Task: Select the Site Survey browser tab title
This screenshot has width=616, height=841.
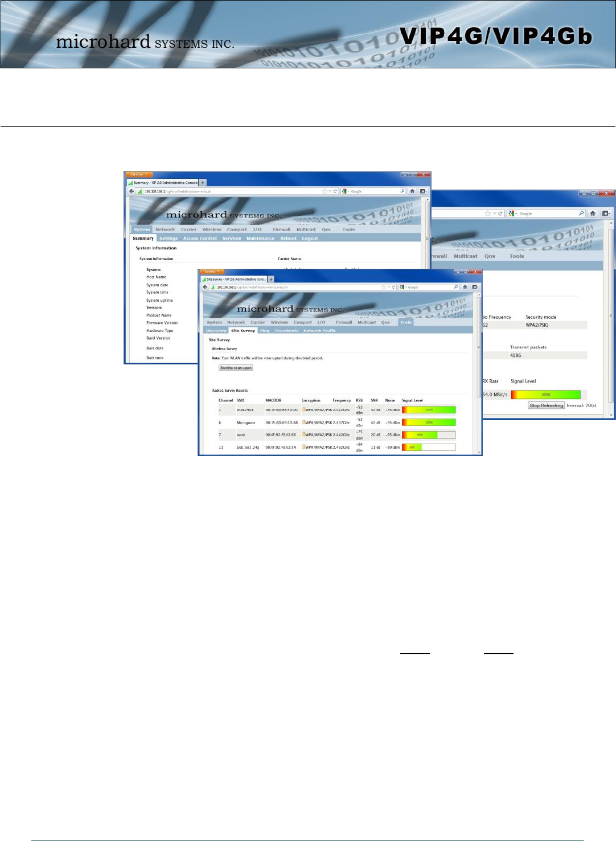Action: tap(236, 279)
